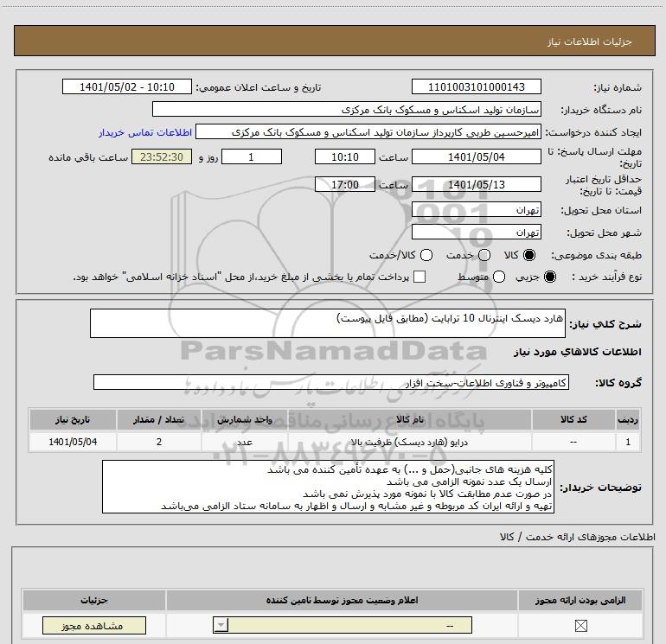
Task: Click the buyer organization name field
Action: point(347,110)
